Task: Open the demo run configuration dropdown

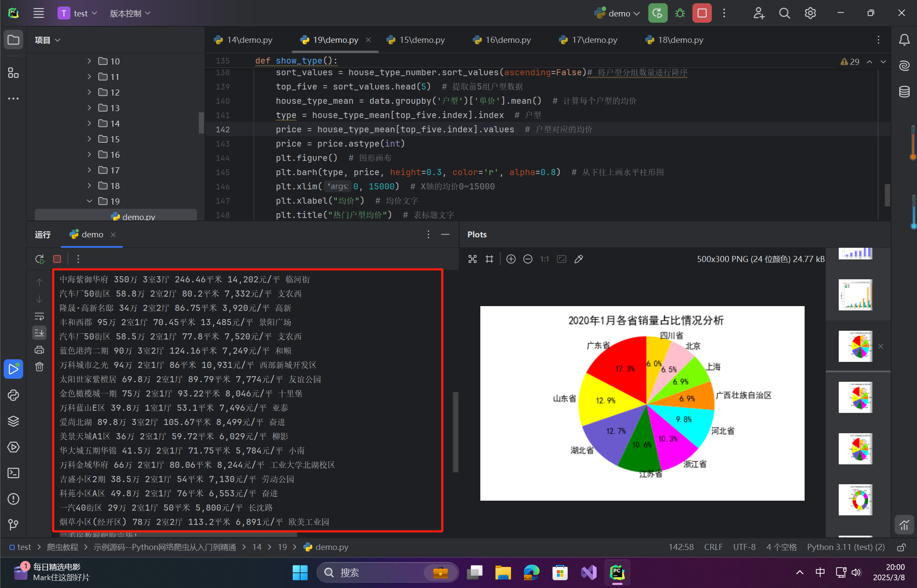Action: [617, 13]
